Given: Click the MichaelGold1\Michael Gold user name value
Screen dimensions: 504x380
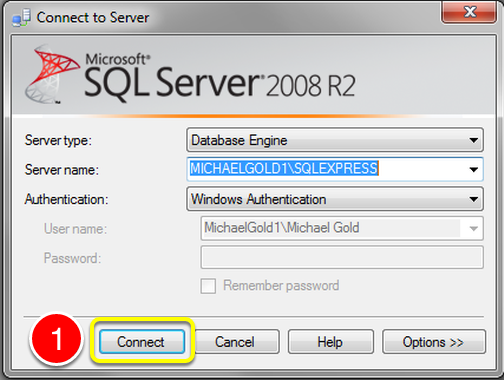Looking at the screenshot, I should [x=282, y=228].
